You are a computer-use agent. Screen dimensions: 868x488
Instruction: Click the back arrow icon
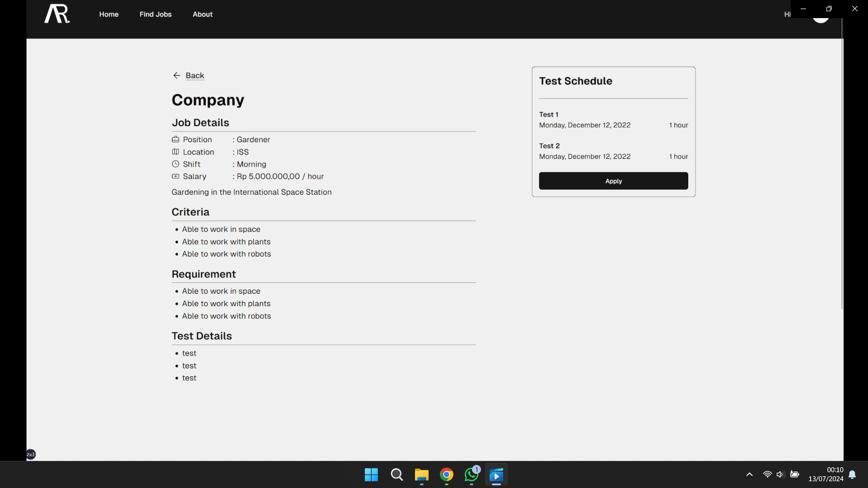pyautogui.click(x=177, y=75)
